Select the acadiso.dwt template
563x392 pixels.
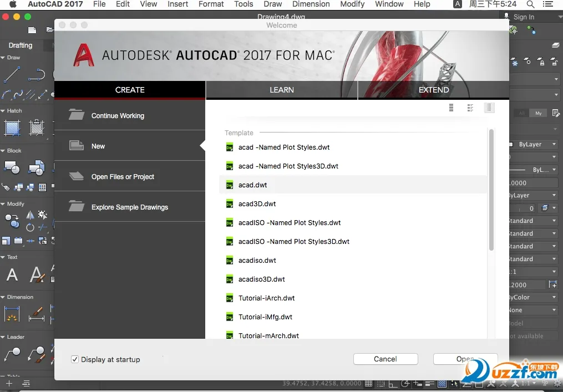point(257,261)
